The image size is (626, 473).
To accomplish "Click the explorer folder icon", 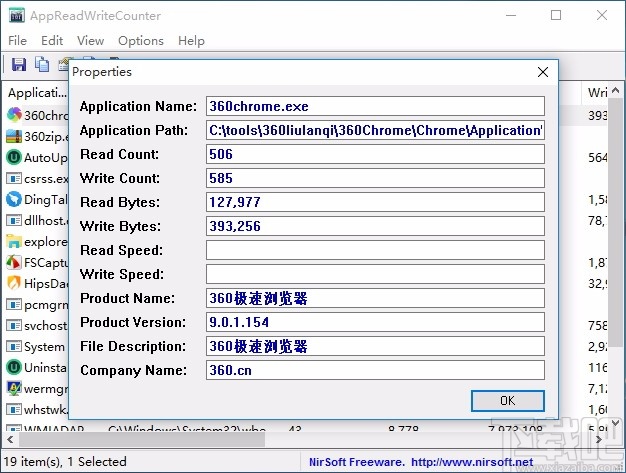I will pos(14,241).
